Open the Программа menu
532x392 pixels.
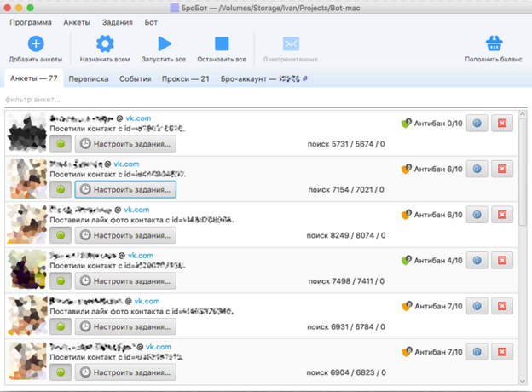click(31, 22)
